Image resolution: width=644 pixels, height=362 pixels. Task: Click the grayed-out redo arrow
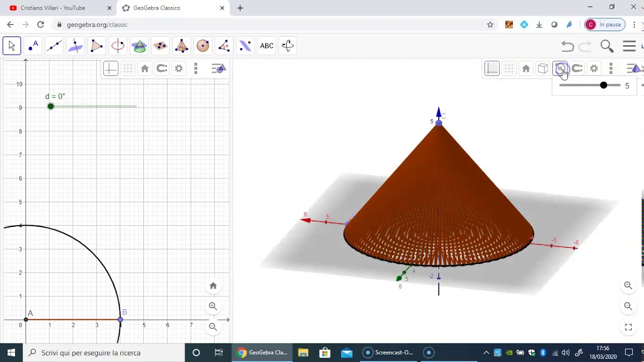point(585,46)
